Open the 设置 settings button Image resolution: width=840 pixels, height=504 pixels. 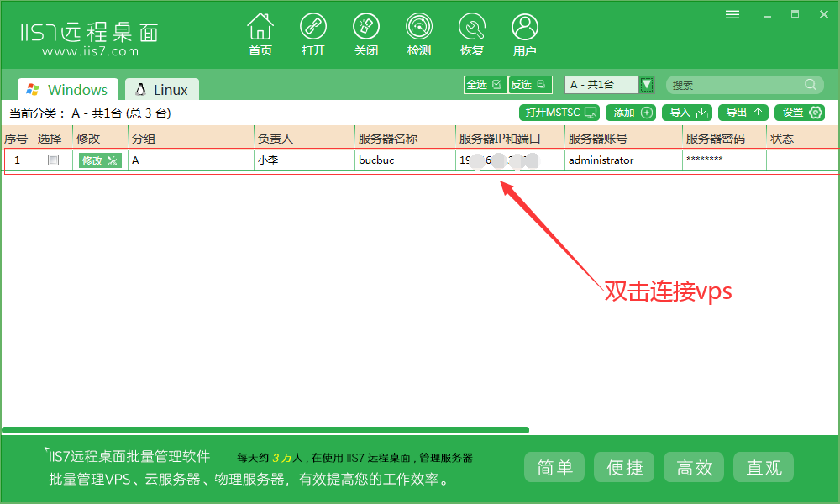pos(800,113)
